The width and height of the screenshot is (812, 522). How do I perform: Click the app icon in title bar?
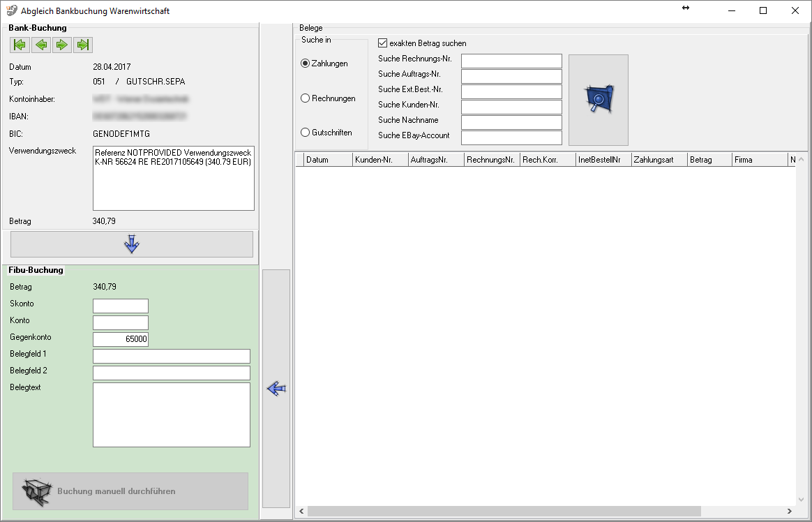click(11, 10)
